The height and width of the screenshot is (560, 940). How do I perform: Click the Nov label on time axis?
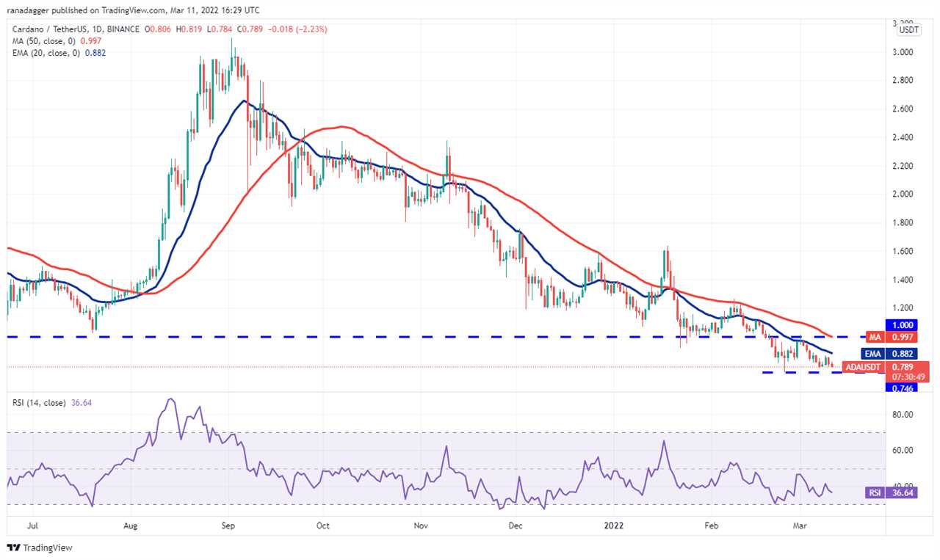421,526
